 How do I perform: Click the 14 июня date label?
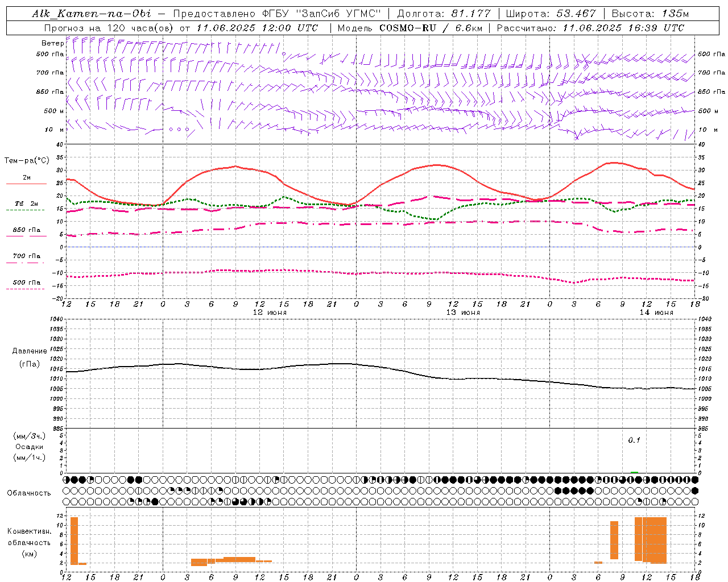(x=656, y=313)
